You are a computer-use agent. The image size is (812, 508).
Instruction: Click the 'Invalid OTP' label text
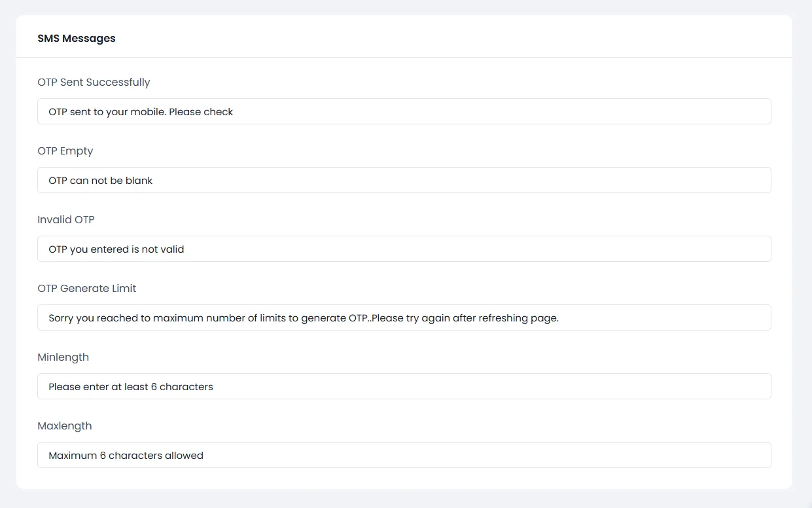[66, 220]
